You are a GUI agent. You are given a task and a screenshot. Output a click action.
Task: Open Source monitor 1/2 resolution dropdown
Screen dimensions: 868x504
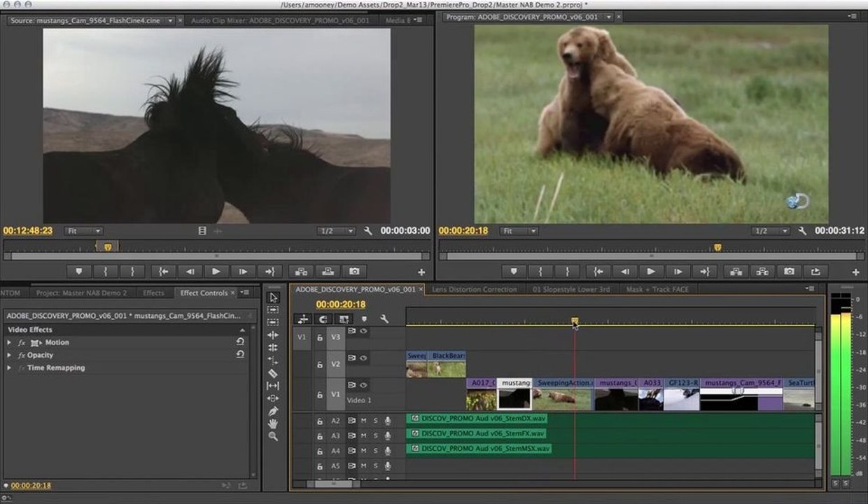[x=337, y=231]
